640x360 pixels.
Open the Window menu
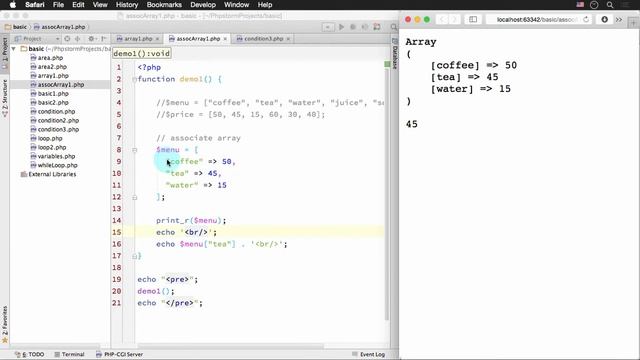pyautogui.click(x=236, y=5)
